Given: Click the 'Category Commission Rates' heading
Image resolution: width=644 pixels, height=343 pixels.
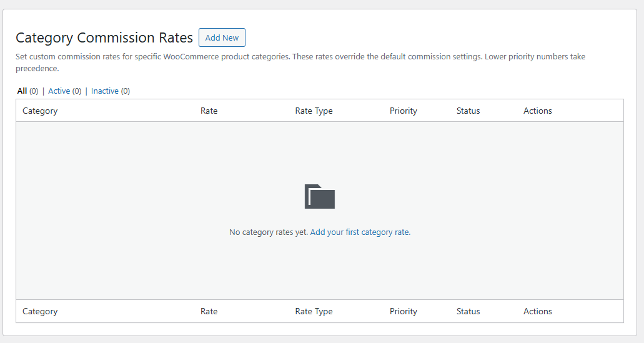Looking at the screenshot, I should point(104,37).
